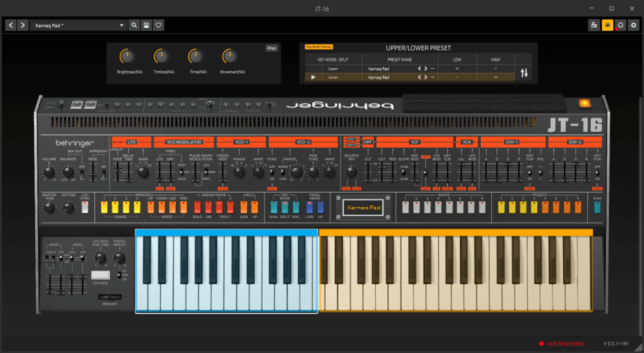Viewport: 644px width, 353px height.
Task: Click the VCO-1 Wave knob
Action: 258,172
